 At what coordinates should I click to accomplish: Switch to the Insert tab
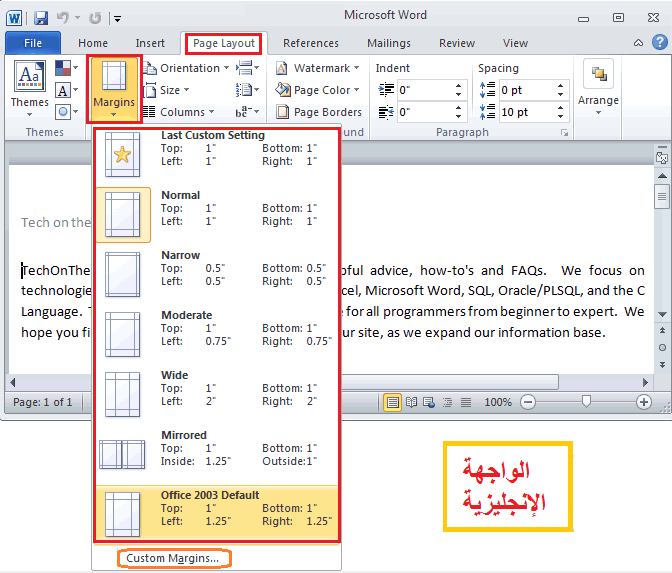(150, 43)
